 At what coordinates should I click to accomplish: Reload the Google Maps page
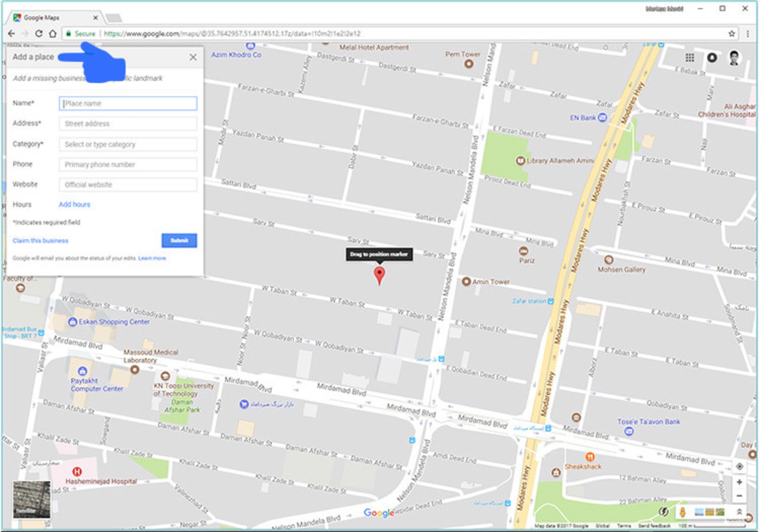coord(38,34)
